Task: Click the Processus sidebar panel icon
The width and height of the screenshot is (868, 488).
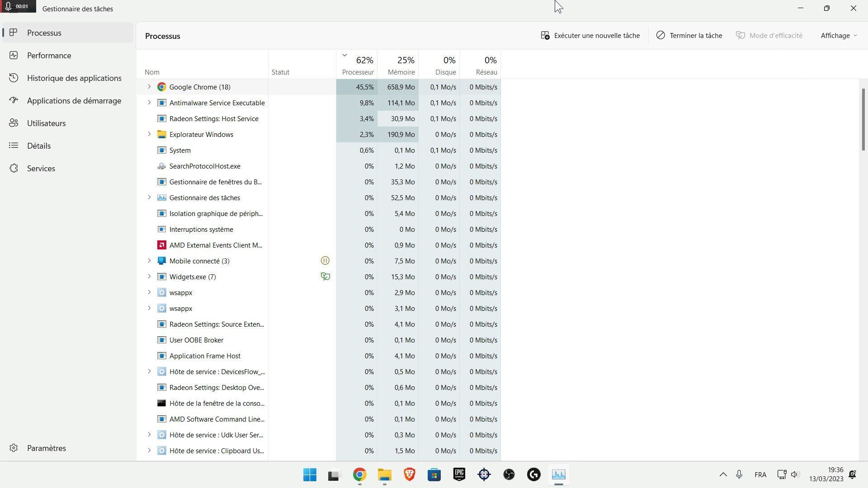Action: click(x=14, y=32)
